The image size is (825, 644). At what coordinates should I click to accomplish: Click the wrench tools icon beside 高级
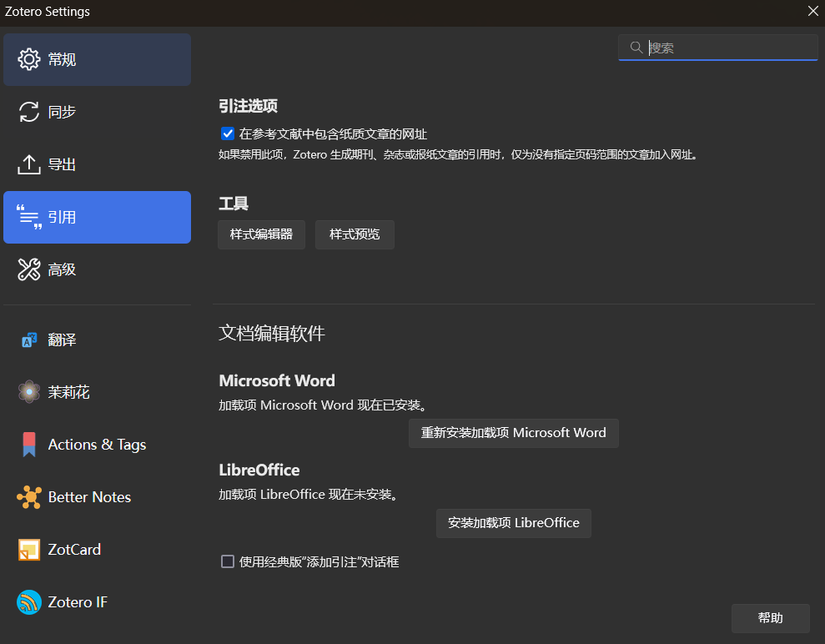pos(29,269)
